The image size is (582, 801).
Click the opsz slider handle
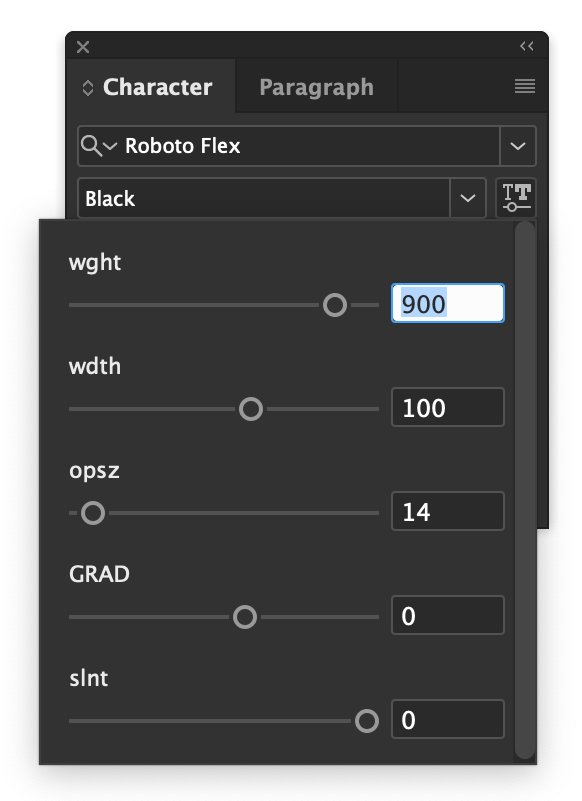(x=92, y=512)
